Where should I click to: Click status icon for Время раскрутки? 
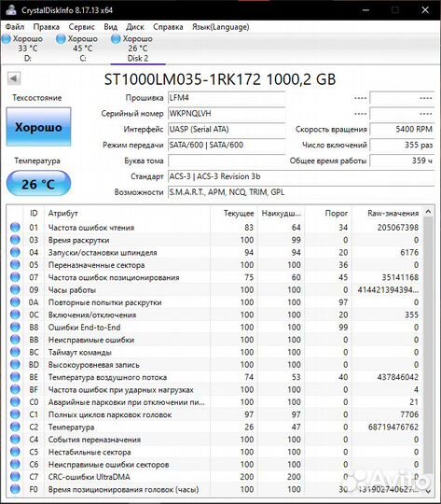[x=15, y=240]
